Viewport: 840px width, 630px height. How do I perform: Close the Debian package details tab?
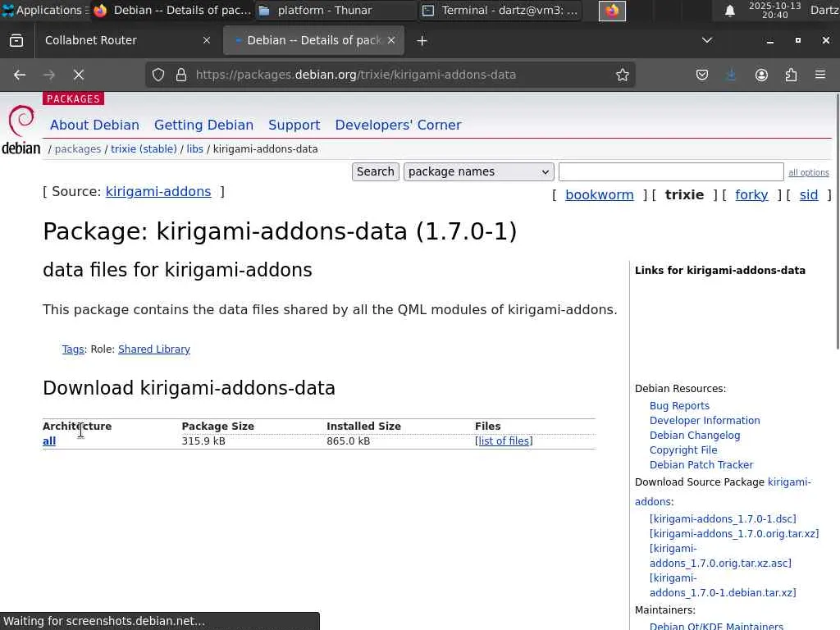point(391,40)
